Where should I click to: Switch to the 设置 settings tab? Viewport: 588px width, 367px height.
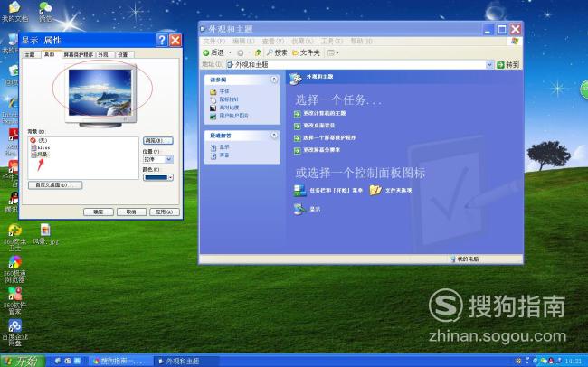[124, 55]
